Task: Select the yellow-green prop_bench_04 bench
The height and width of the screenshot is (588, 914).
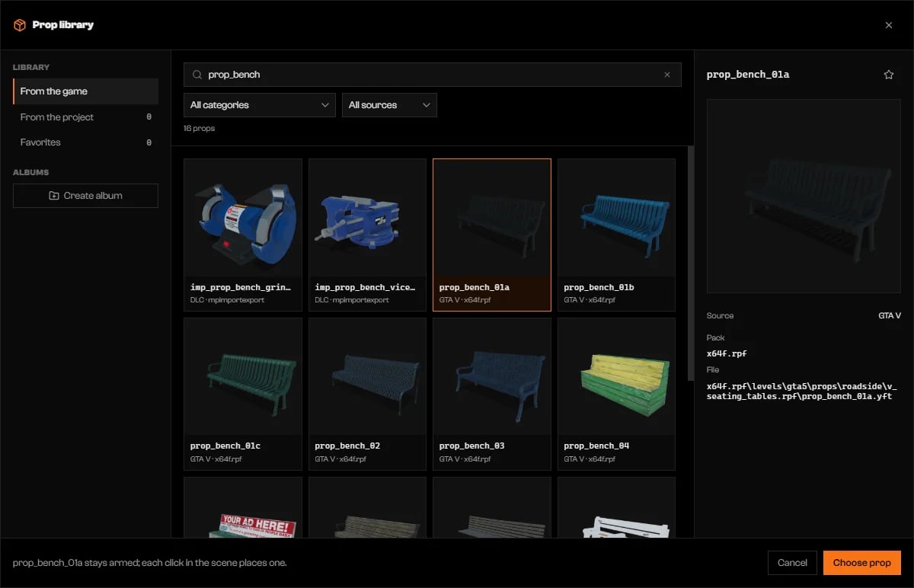Action: [x=616, y=394]
